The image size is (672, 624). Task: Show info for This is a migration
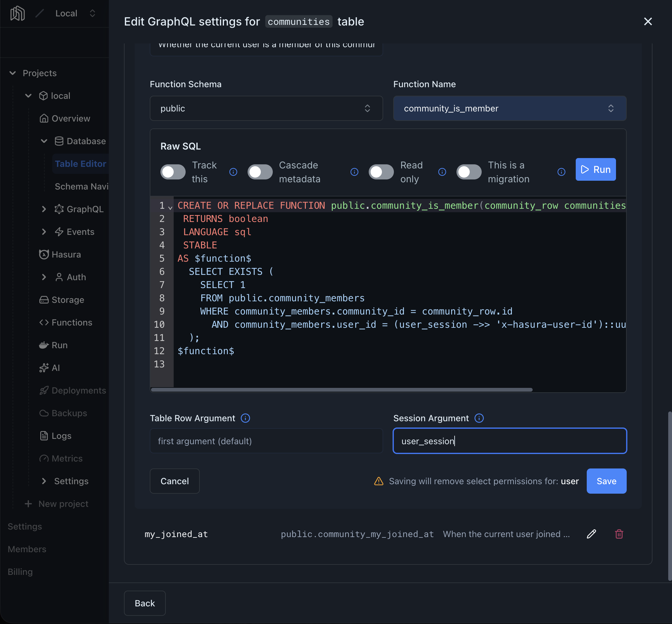pos(561,172)
